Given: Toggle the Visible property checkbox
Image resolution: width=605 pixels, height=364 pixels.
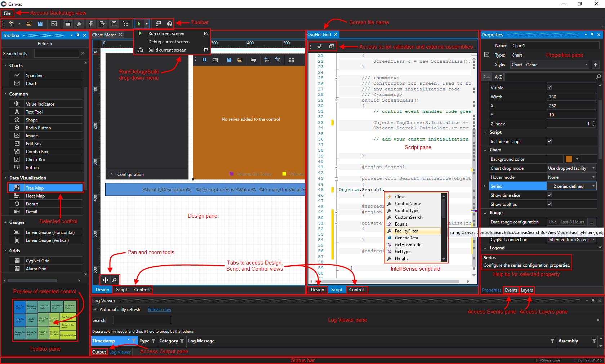Looking at the screenshot, I should click(550, 88).
